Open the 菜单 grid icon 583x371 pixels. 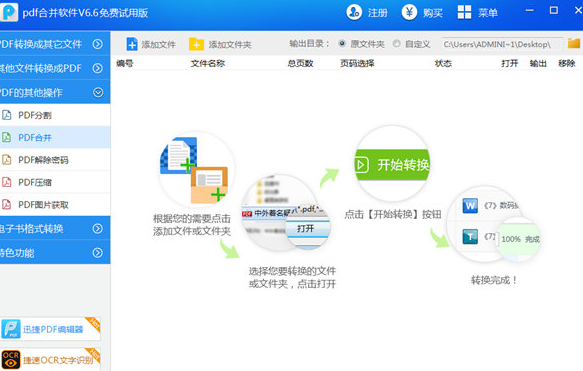pyautogui.click(x=464, y=12)
